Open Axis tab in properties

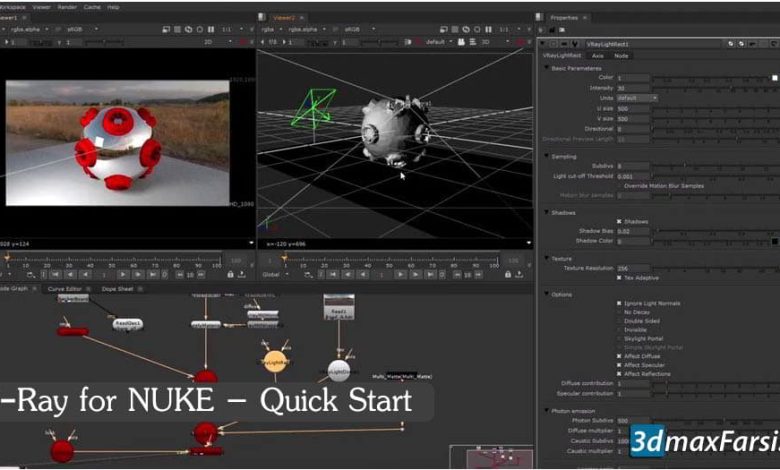[x=598, y=56]
